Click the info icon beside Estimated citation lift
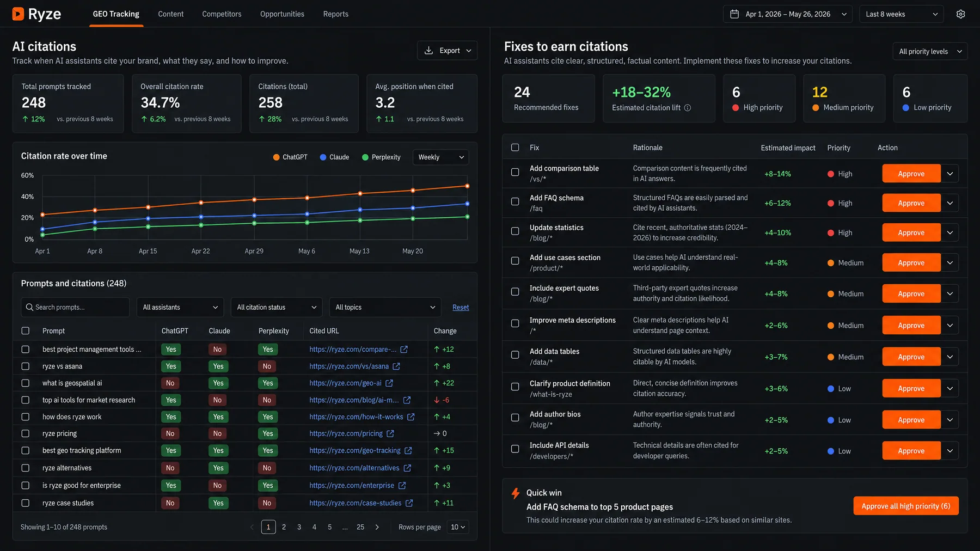 (x=688, y=108)
